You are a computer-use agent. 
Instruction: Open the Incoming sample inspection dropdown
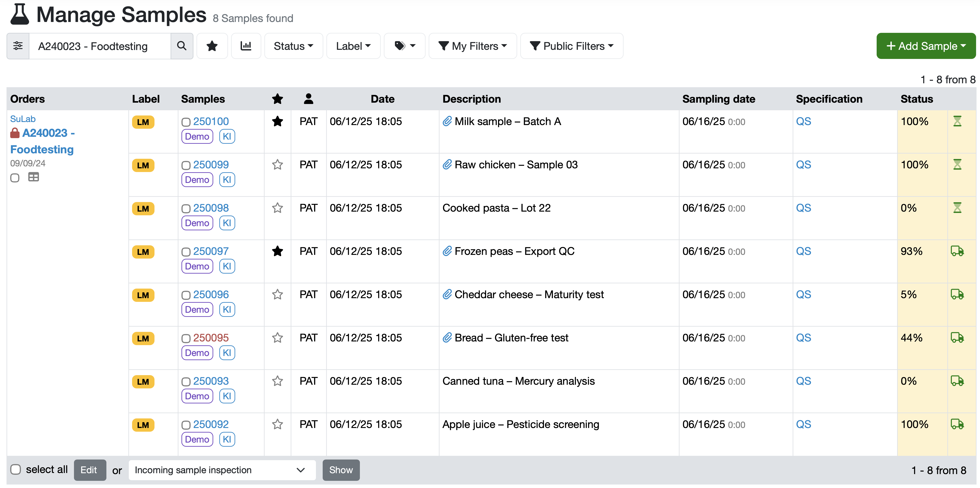click(x=222, y=470)
